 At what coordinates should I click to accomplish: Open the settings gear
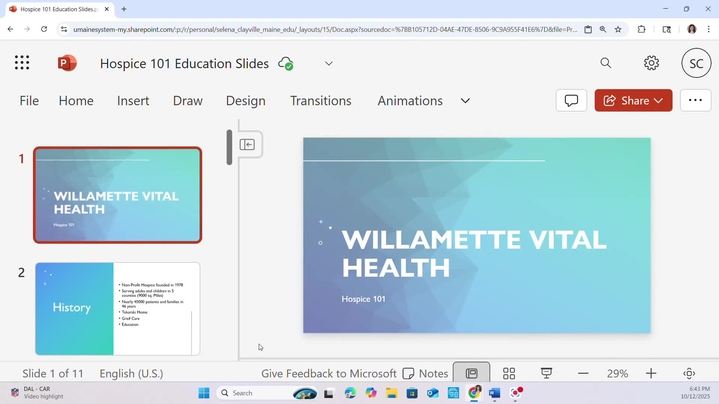click(x=651, y=63)
